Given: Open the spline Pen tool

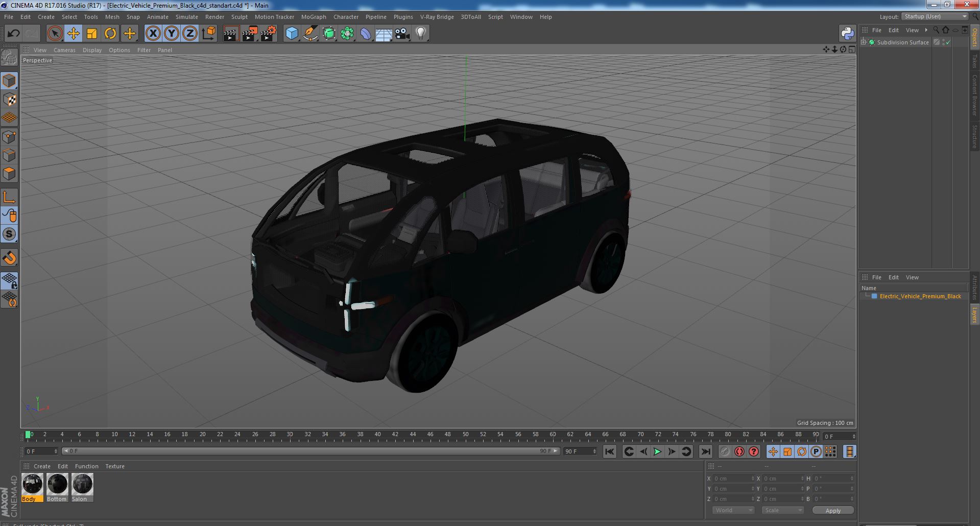Looking at the screenshot, I should click(x=310, y=34).
